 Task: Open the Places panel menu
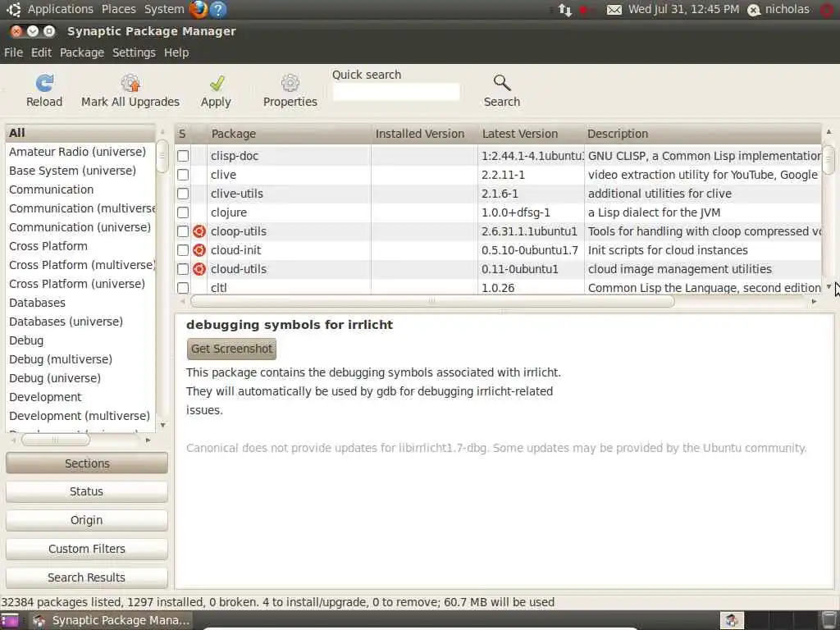(x=119, y=9)
